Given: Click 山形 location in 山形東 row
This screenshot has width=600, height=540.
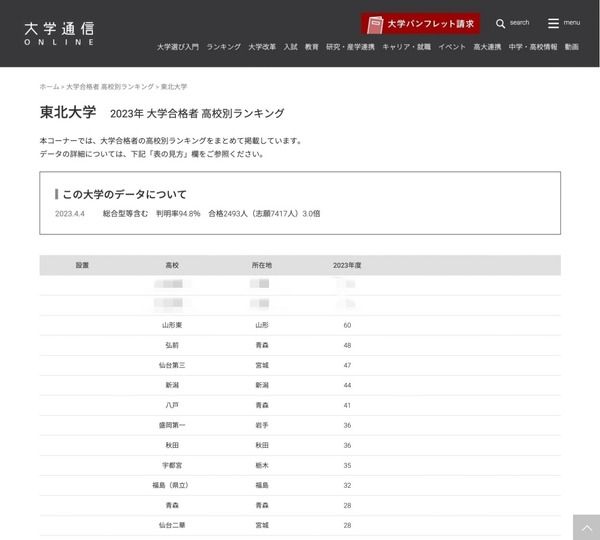Looking at the screenshot, I should coord(262,325).
